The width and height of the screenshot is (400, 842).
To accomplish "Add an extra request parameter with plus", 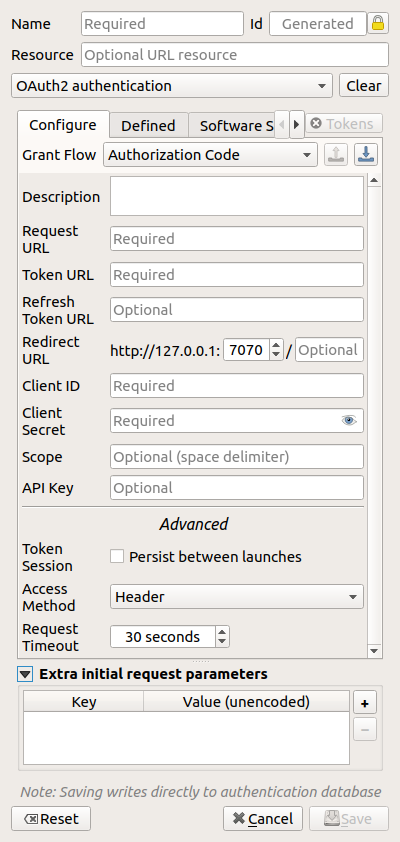I will click(365, 703).
